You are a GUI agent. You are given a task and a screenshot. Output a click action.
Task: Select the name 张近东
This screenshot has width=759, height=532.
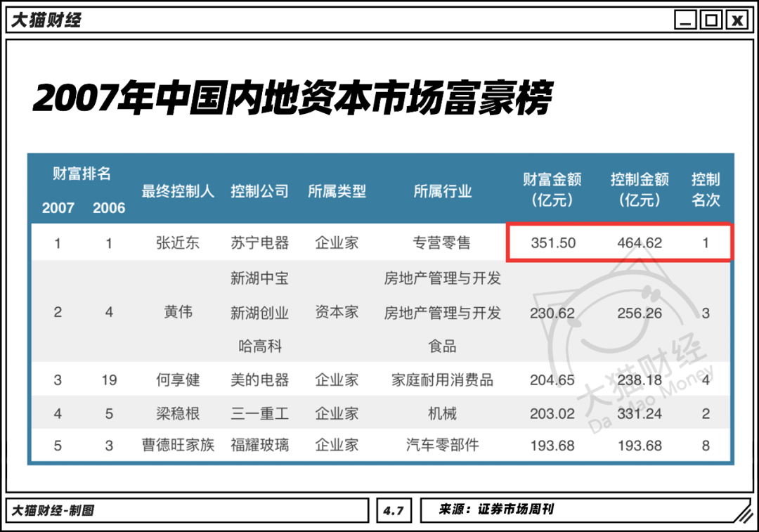(178, 242)
